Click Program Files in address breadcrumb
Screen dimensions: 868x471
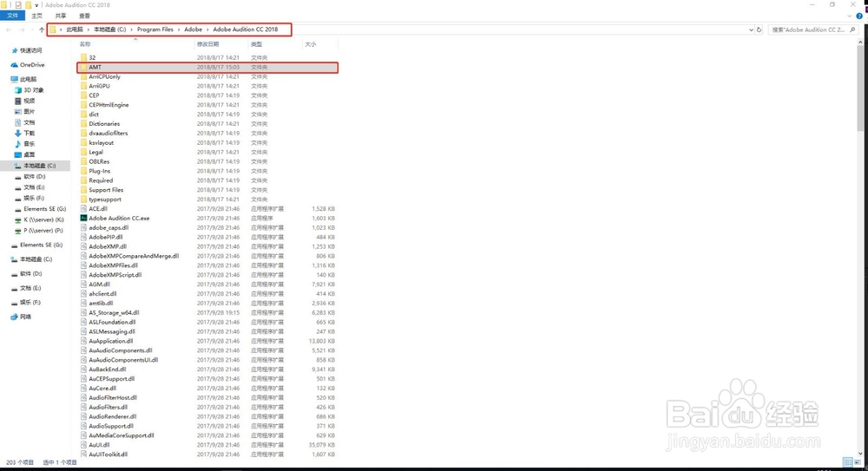pyautogui.click(x=155, y=29)
